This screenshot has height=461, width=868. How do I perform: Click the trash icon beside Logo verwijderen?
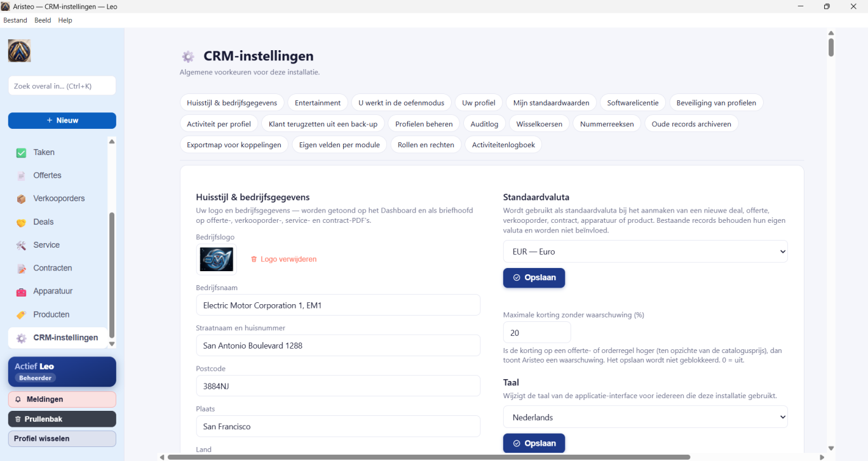point(254,259)
